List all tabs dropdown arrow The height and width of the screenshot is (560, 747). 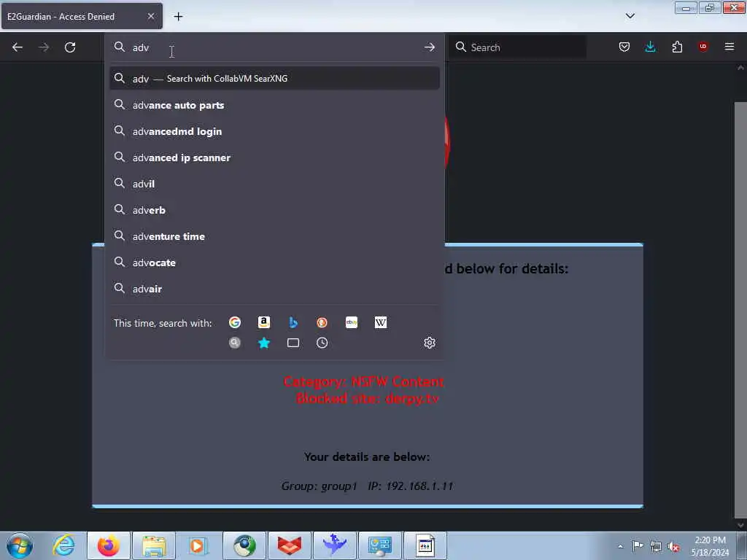tap(630, 16)
